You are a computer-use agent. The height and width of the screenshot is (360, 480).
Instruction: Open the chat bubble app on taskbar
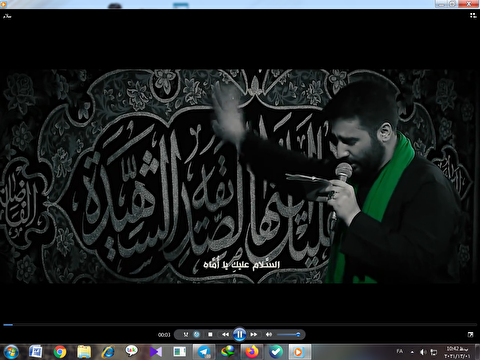coord(132,351)
